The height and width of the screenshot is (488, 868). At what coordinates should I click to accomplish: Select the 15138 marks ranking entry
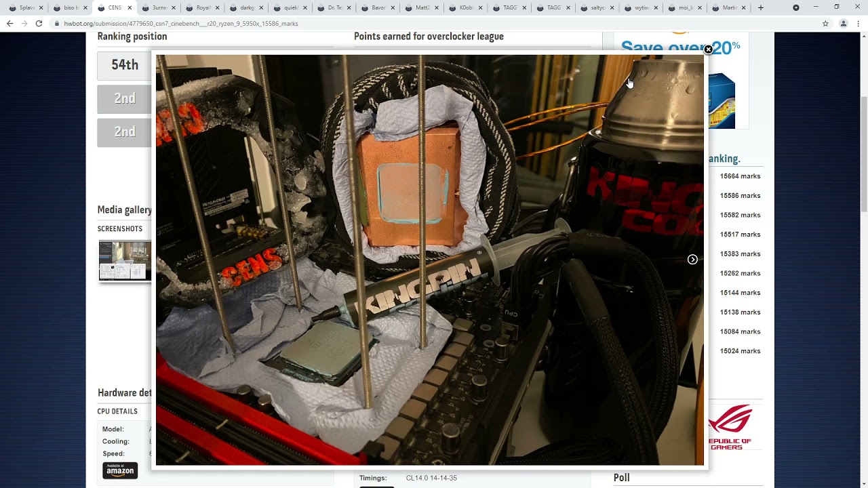740,312
